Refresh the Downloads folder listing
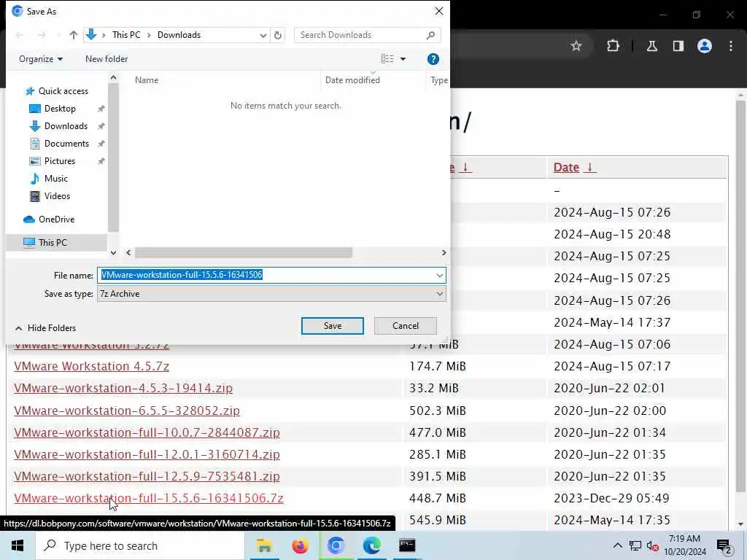Image resolution: width=747 pixels, height=560 pixels. pyautogui.click(x=278, y=35)
